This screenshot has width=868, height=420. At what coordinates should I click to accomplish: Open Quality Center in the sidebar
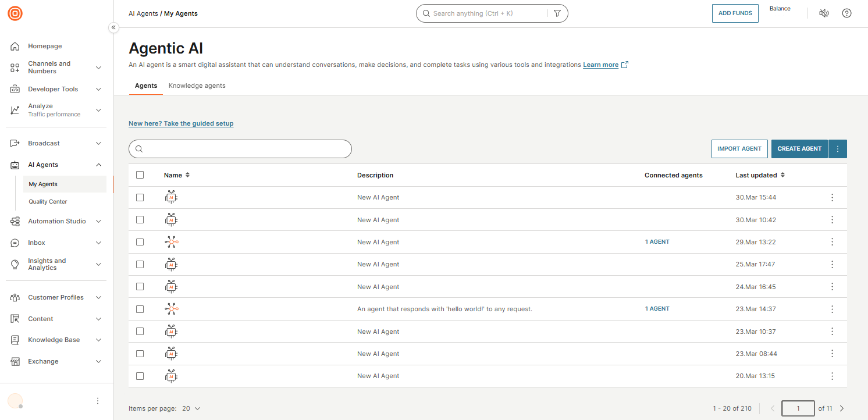(48, 202)
